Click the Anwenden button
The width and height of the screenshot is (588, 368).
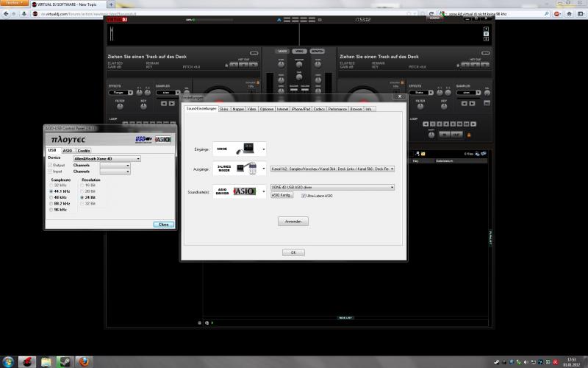click(x=293, y=222)
